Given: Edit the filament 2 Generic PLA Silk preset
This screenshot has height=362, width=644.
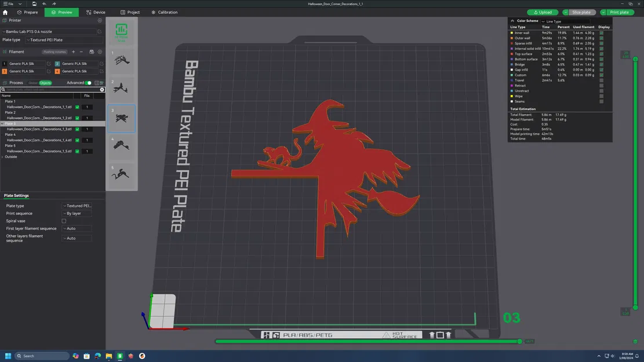Looking at the screenshot, I should (101, 64).
